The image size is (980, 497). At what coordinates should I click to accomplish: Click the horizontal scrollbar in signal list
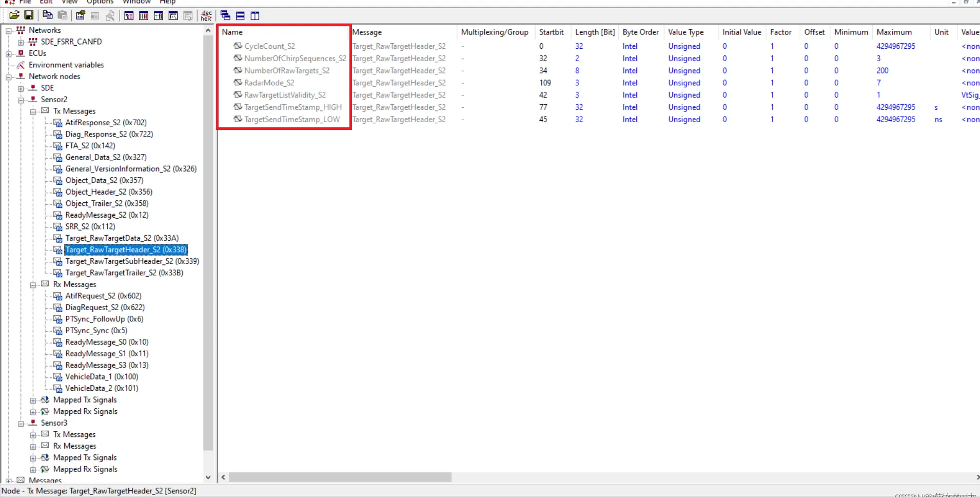(340, 477)
